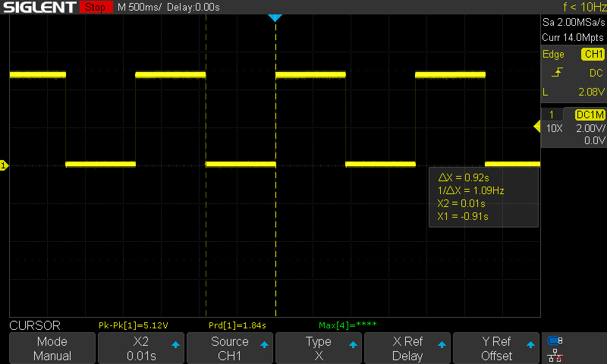Open the Source CH1 softkey
This screenshot has height=364, width=607.
click(230, 348)
